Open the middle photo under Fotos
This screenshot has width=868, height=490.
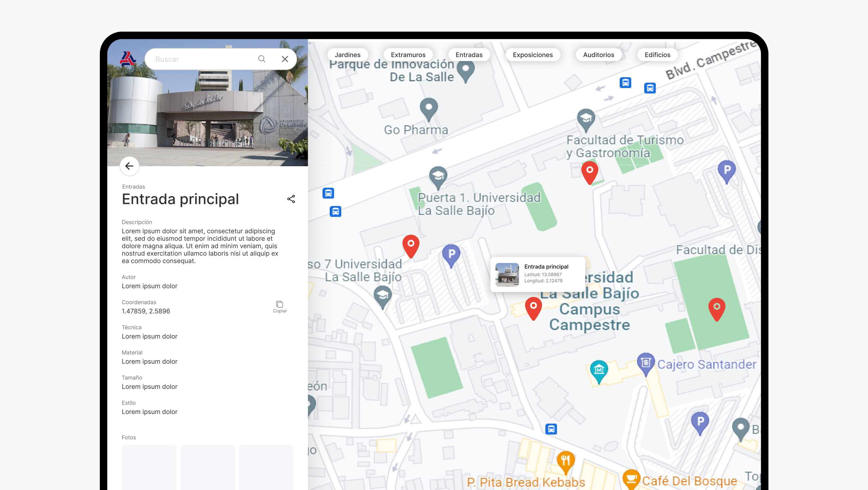[208, 467]
